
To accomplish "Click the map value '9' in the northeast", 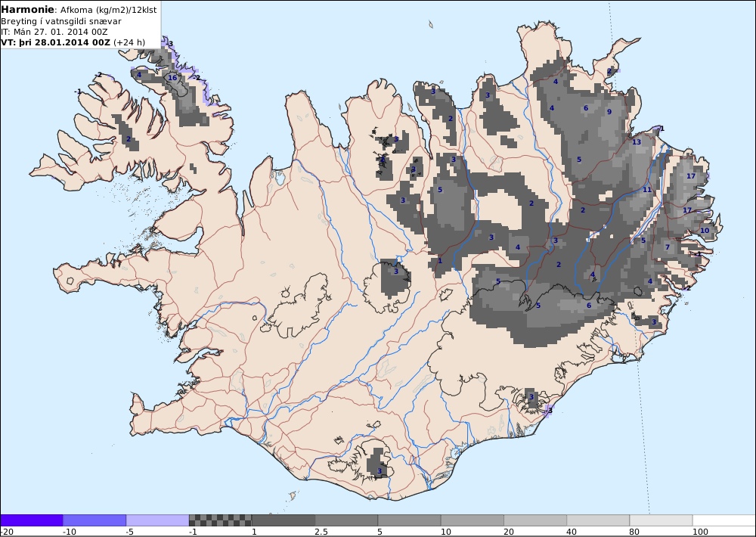I will 609,111.
